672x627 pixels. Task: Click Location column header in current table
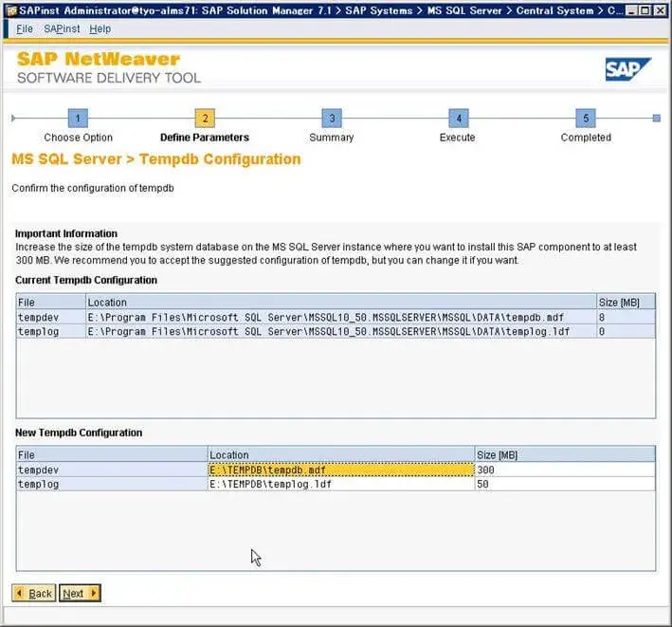[341, 302]
